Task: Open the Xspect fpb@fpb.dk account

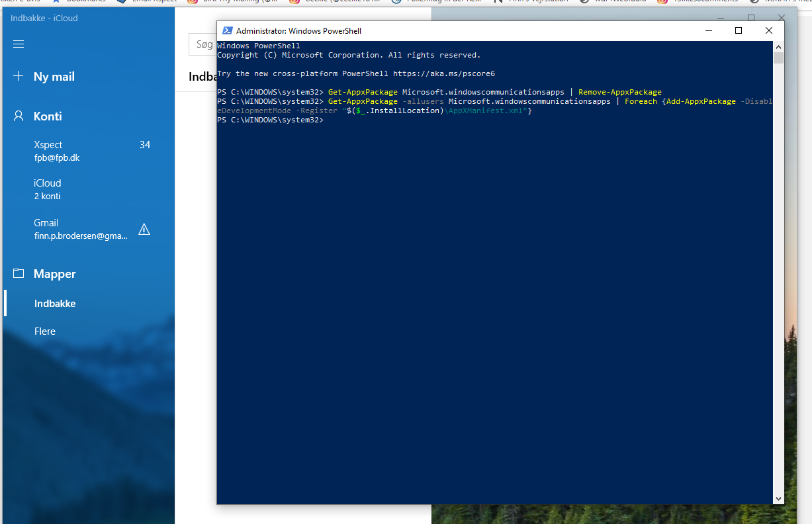Action: click(89, 151)
